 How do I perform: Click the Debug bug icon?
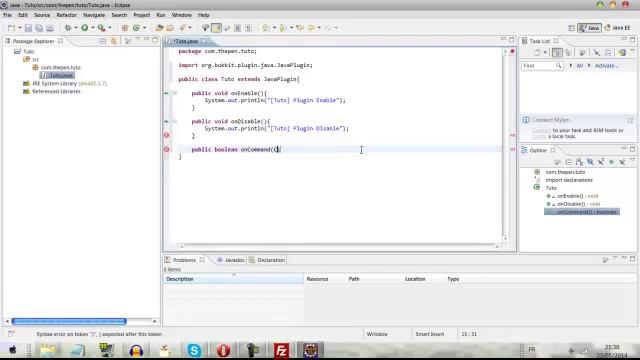point(68,28)
